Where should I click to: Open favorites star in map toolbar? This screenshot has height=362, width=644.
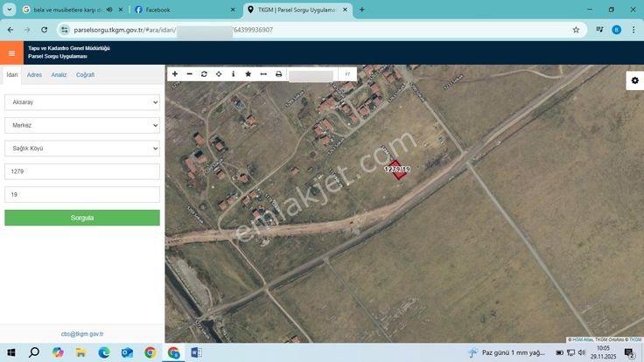(248, 73)
